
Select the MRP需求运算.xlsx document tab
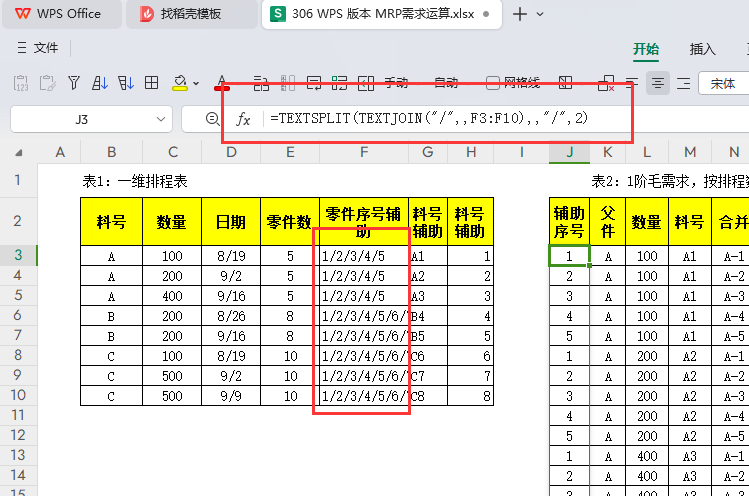coord(382,14)
